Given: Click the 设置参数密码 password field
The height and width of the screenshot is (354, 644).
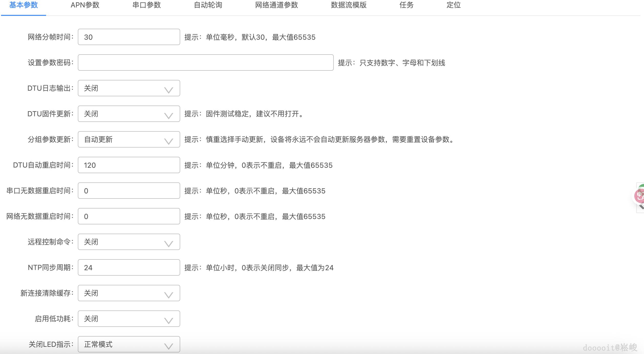Looking at the screenshot, I should [206, 63].
